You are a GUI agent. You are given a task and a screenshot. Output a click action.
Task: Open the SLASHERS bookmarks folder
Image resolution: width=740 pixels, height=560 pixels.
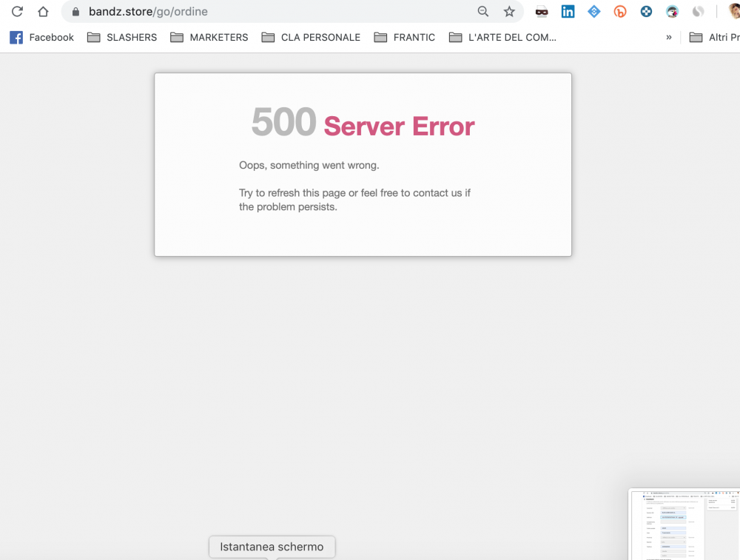pos(121,37)
